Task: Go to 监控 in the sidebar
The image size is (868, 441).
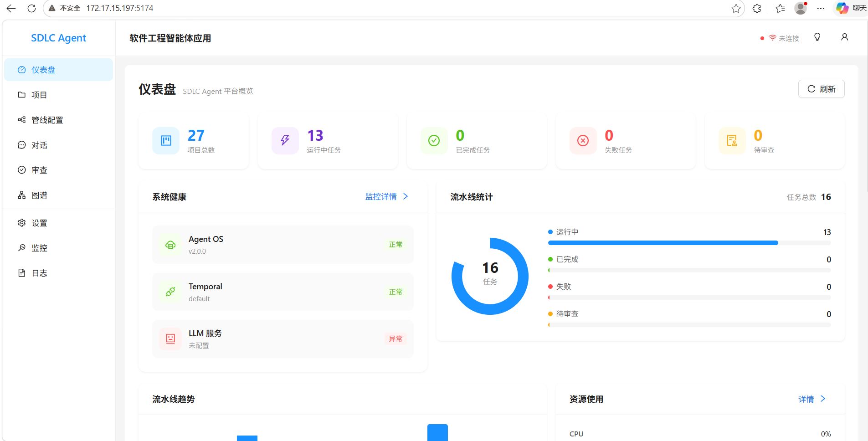Action: [58, 248]
